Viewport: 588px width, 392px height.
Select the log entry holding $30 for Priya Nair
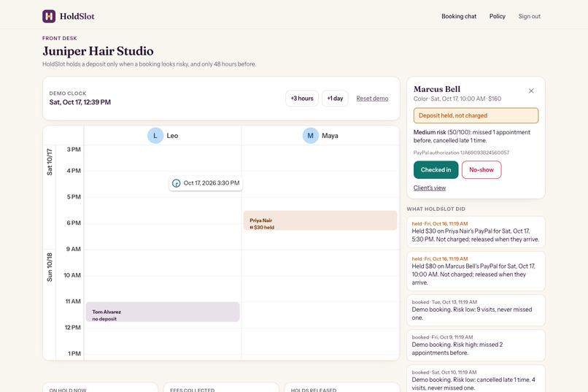pyautogui.click(x=476, y=232)
